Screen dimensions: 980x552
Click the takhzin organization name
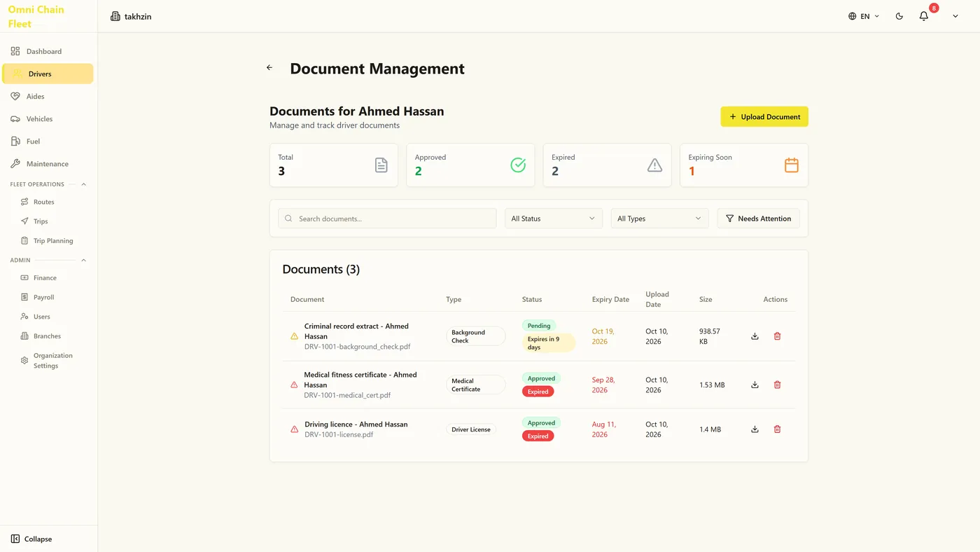[138, 16]
